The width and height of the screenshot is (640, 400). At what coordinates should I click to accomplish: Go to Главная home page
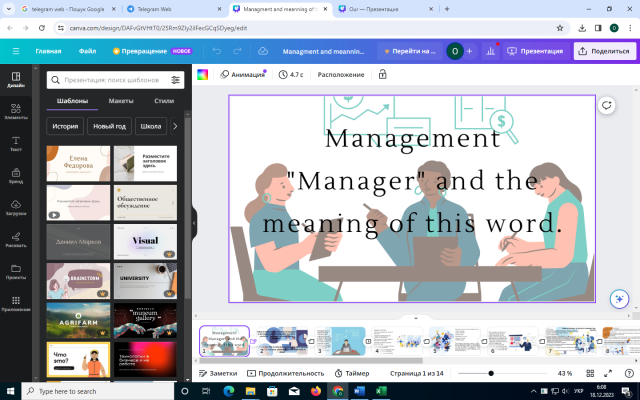48,51
